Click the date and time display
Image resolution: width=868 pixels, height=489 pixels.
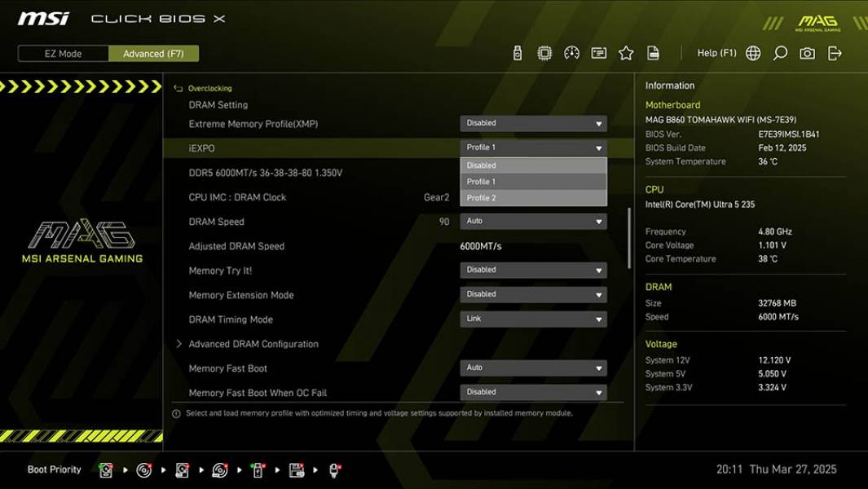[776, 469]
